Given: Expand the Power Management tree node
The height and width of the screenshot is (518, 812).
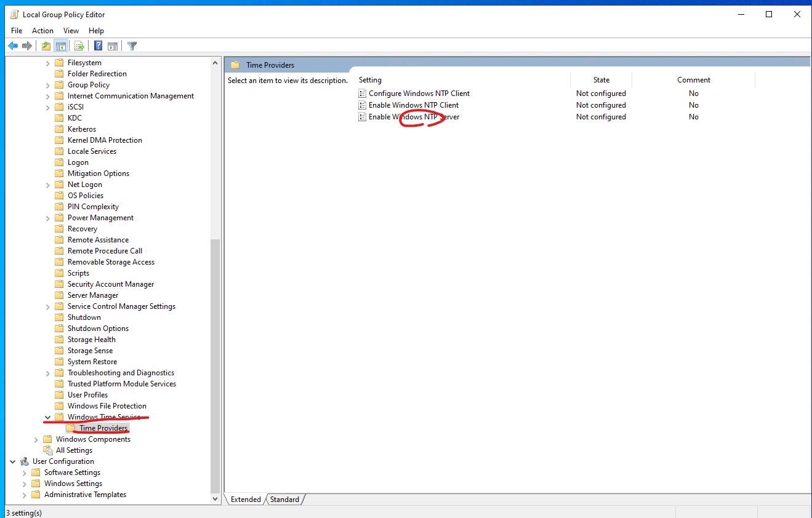Looking at the screenshot, I should point(48,218).
